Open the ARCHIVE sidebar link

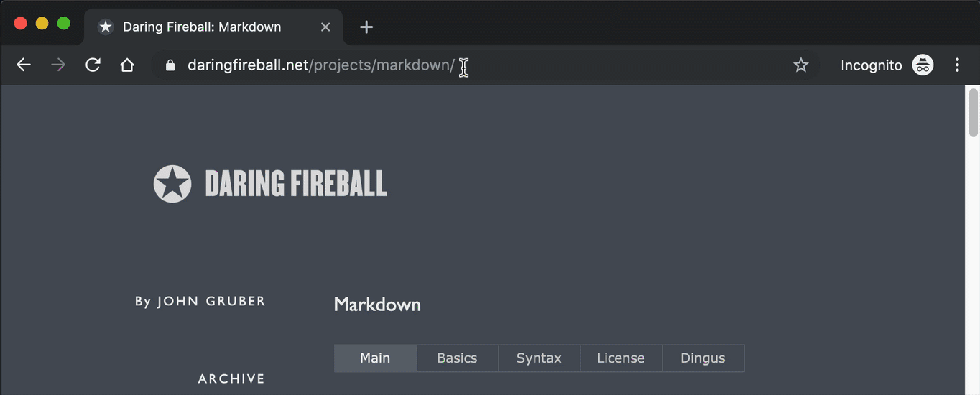(x=231, y=378)
